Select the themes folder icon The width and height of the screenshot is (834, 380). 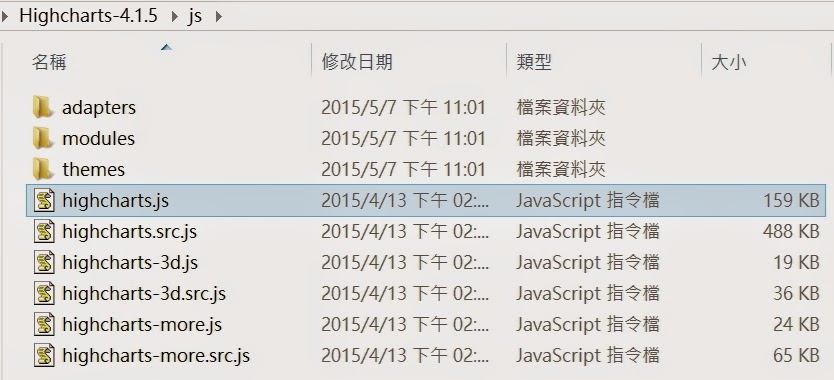point(43,169)
